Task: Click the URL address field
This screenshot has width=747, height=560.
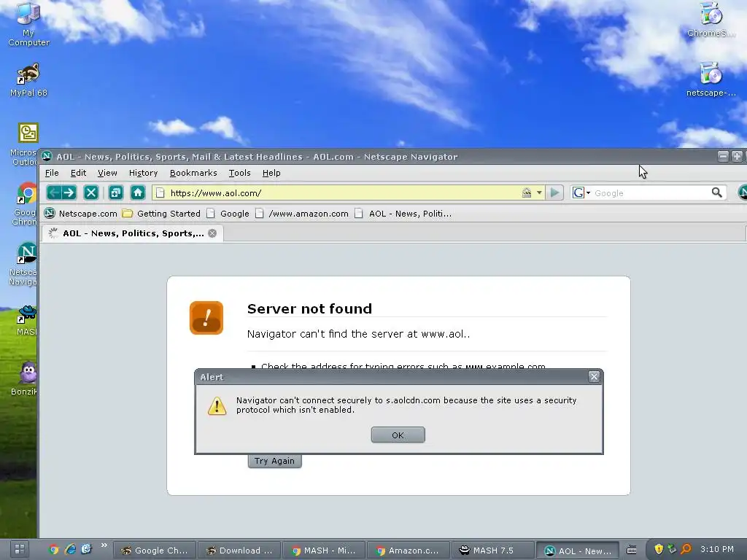Action: click(x=343, y=192)
